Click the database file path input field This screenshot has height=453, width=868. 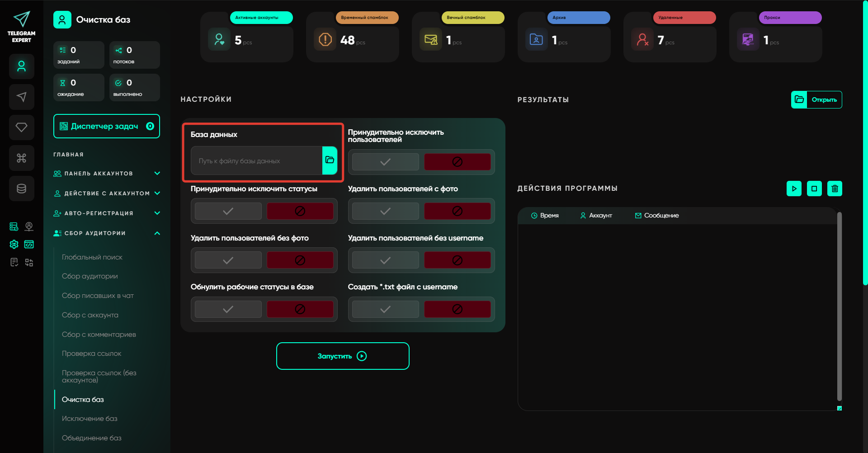(256, 161)
